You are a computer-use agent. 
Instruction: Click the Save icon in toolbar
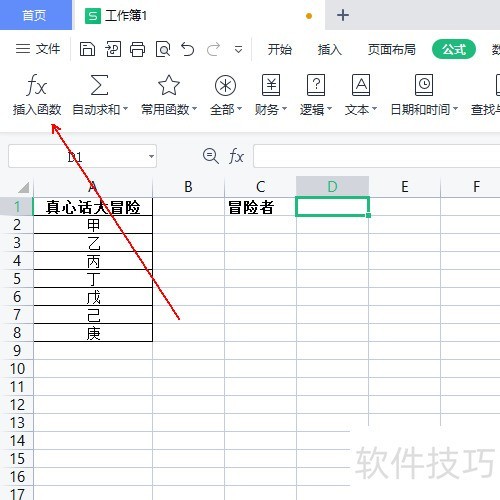[87, 49]
